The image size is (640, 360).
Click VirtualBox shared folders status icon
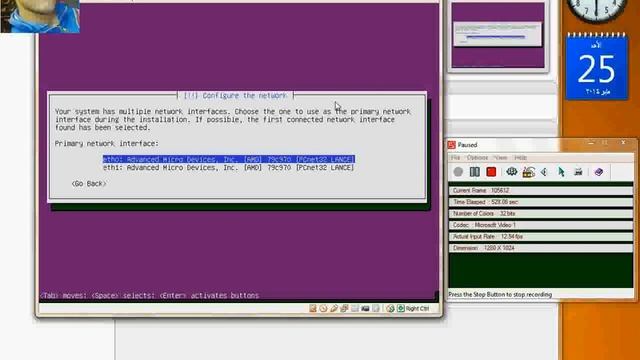(355, 309)
